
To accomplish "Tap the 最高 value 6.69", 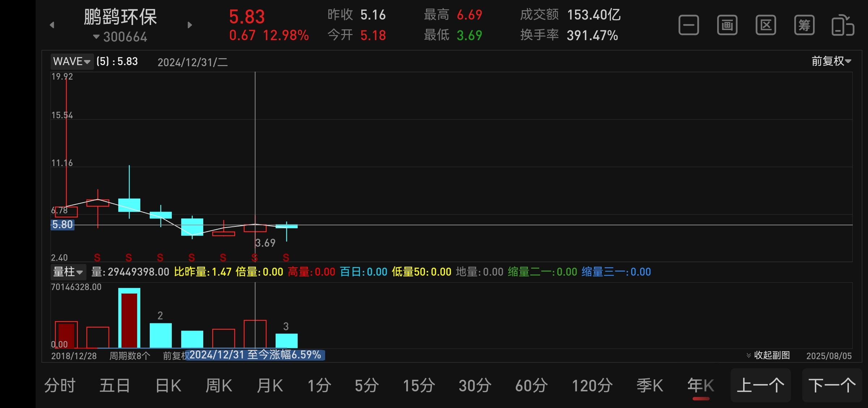I will coord(469,15).
